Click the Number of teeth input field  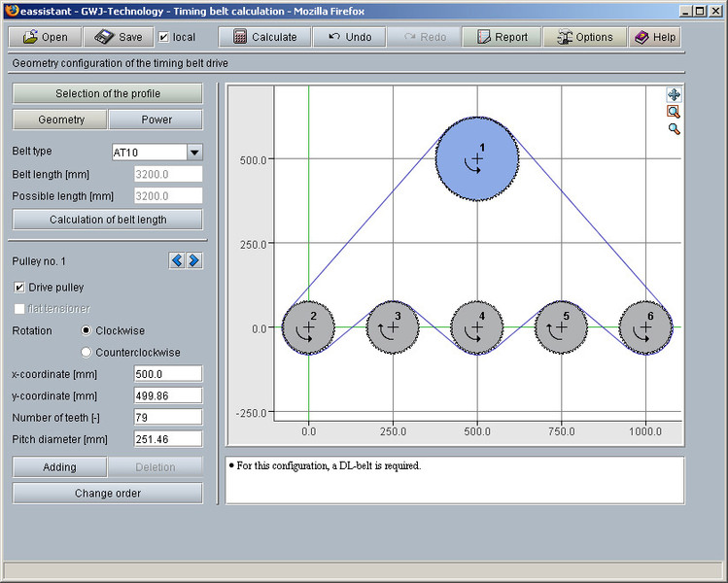point(166,417)
